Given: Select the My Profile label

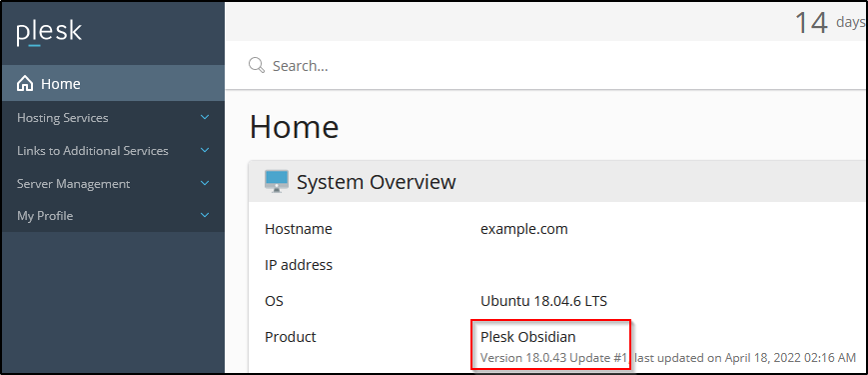Looking at the screenshot, I should click(x=45, y=216).
